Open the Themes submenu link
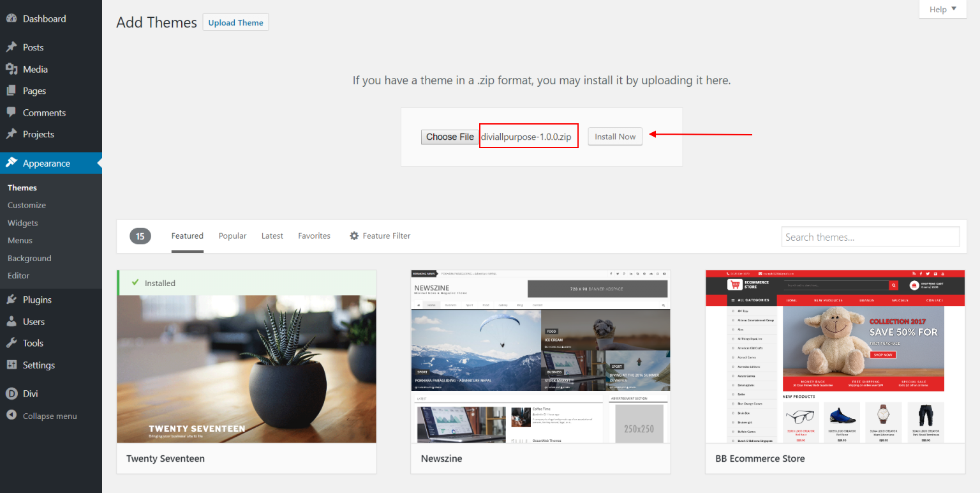The height and width of the screenshot is (493, 980). 22,188
